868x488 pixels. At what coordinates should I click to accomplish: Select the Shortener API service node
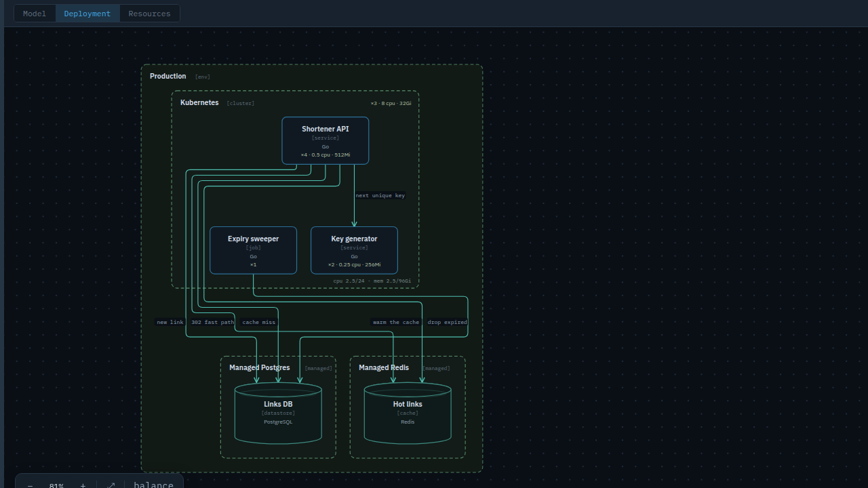325,140
